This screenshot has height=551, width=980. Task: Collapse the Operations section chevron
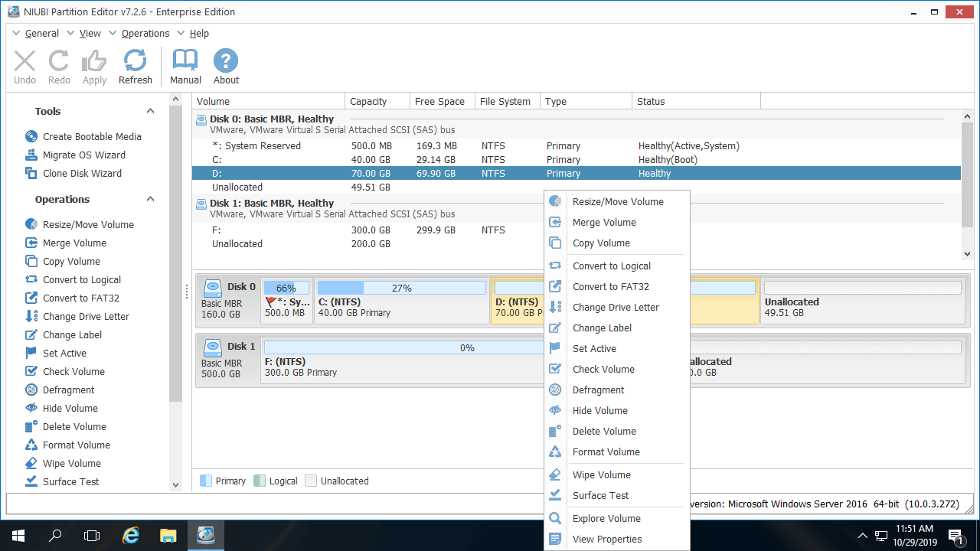pos(151,199)
